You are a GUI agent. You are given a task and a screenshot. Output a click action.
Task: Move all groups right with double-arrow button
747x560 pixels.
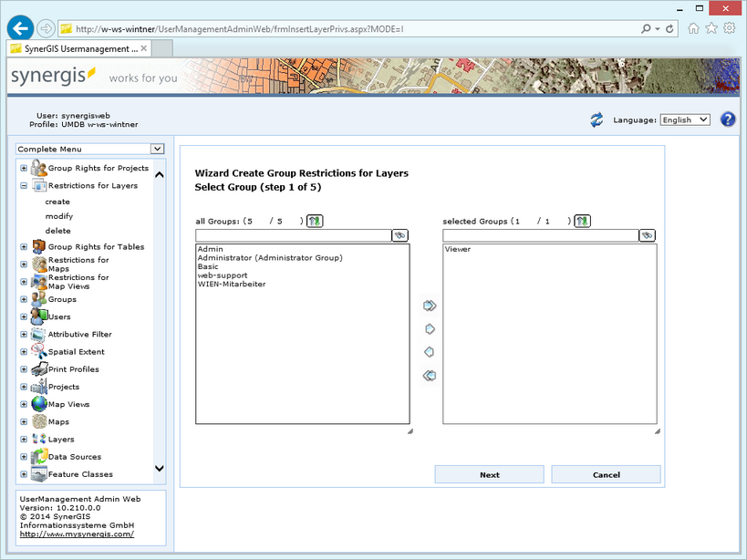[x=429, y=306]
